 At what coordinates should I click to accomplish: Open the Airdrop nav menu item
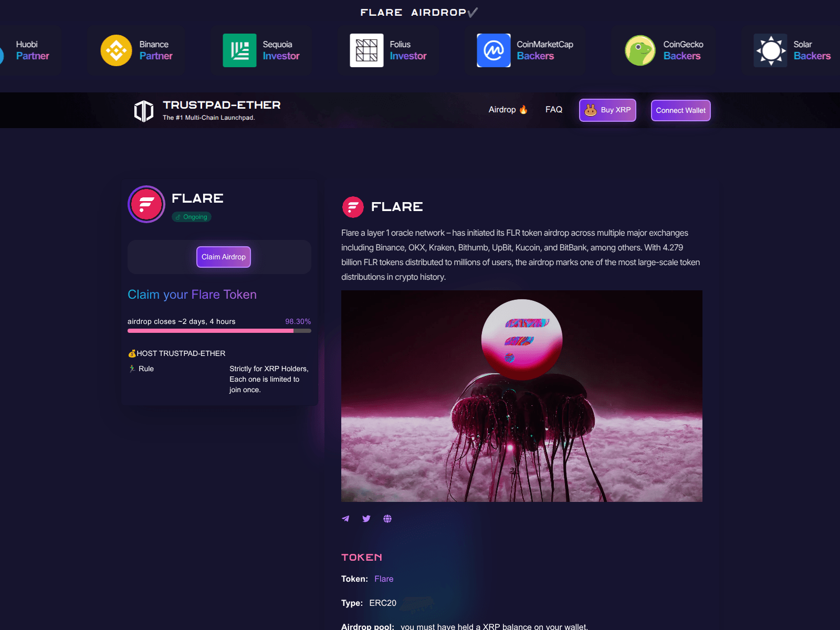pos(508,110)
